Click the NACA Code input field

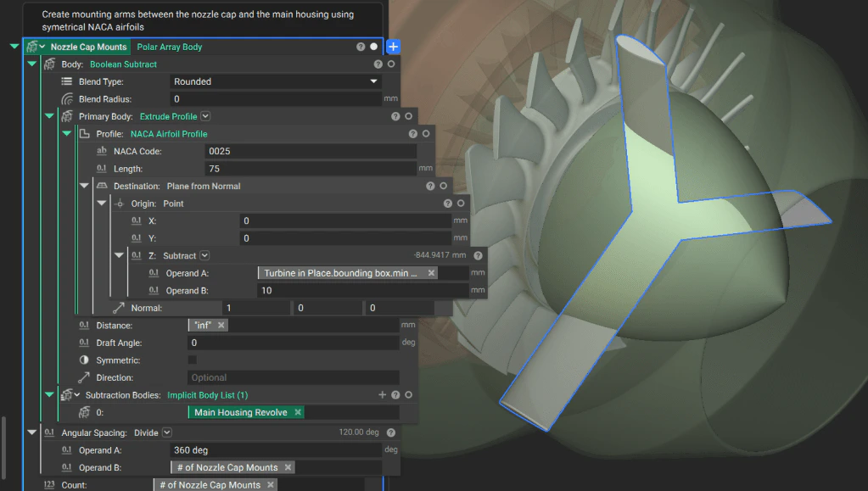click(x=311, y=151)
